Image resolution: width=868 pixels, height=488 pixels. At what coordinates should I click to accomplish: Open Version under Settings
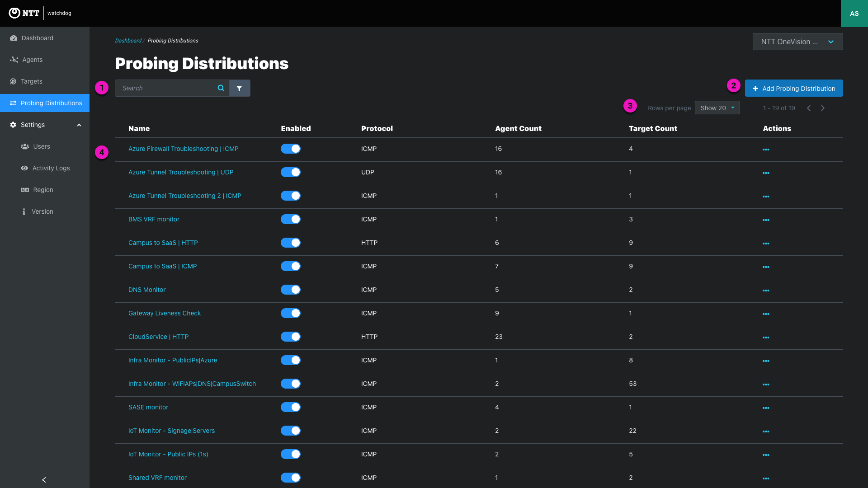(x=45, y=211)
